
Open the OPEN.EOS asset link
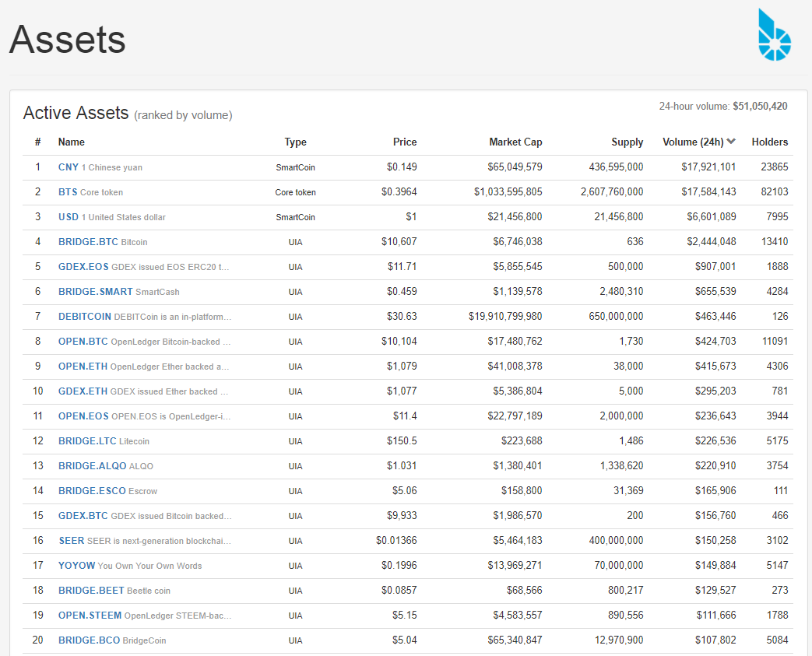[x=83, y=416]
